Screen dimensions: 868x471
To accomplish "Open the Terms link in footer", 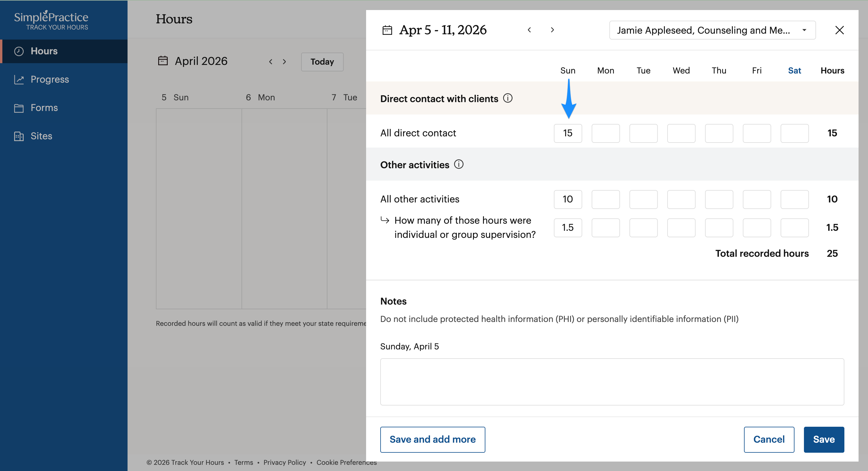I will 244,462.
